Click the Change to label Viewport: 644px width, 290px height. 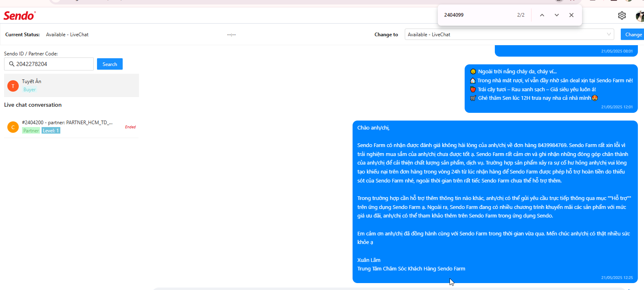click(x=386, y=35)
